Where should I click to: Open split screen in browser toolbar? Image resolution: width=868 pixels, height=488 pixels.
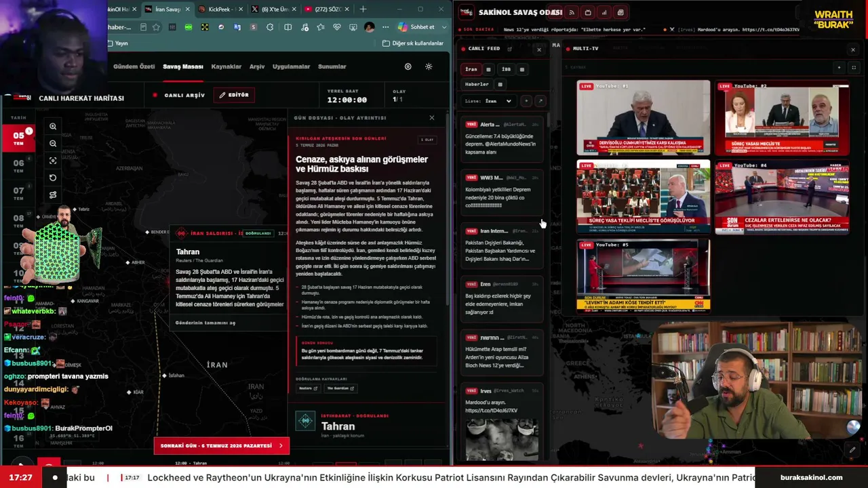pyautogui.click(x=288, y=27)
